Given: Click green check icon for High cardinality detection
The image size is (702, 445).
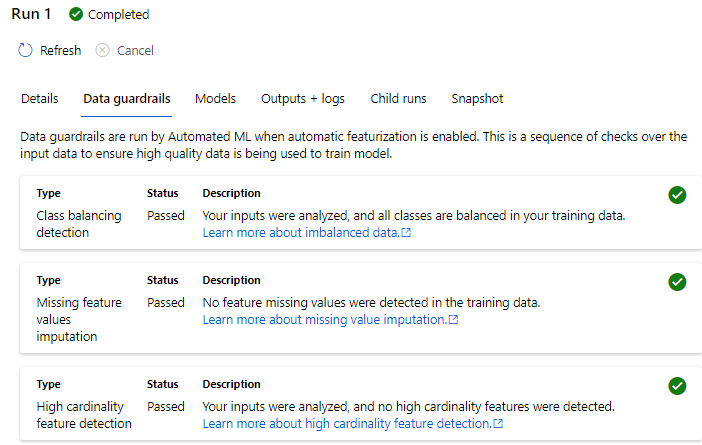Looking at the screenshot, I should click(677, 386).
